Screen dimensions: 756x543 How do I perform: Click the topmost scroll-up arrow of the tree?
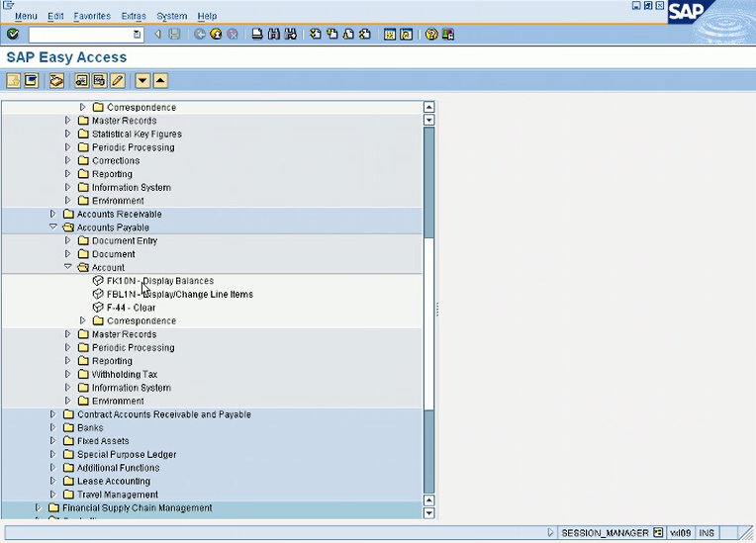click(x=428, y=107)
